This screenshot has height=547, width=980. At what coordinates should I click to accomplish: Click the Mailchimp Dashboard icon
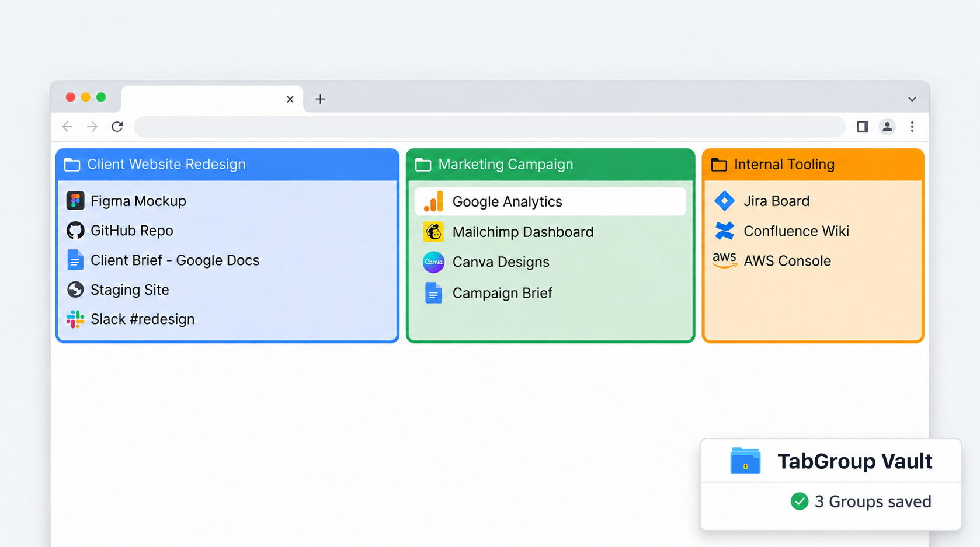point(433,232)
